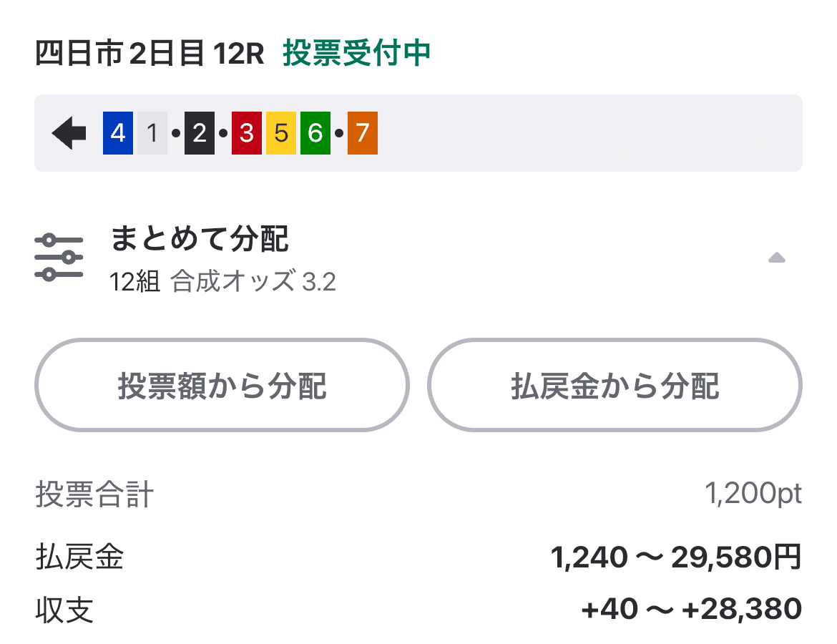Select the orange boat number 7 badge
Screen dimensions: 837x644
[x=361, y=132]
